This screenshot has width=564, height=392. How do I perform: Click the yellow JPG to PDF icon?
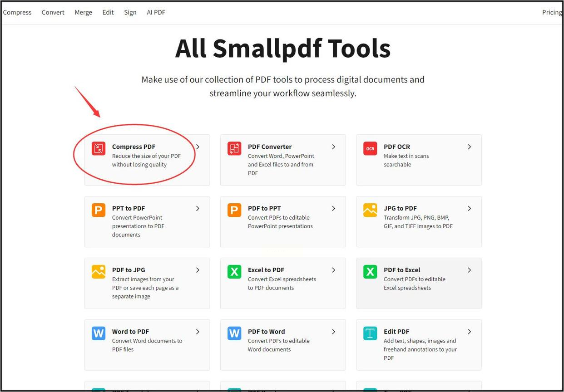tap(370, 210)
